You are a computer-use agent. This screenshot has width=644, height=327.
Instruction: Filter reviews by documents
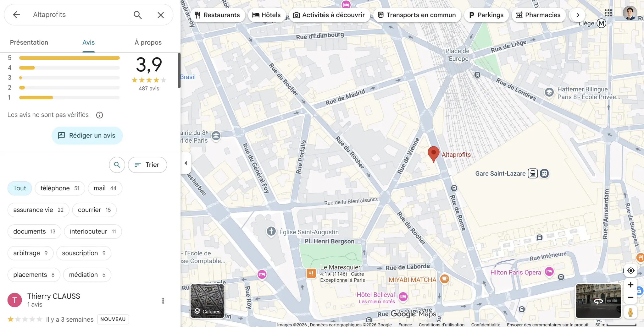[34, 232]
